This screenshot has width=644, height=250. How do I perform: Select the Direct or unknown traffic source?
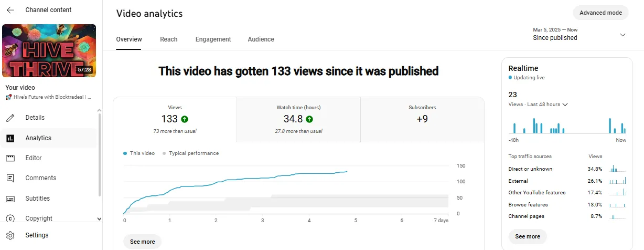point(567,169)
